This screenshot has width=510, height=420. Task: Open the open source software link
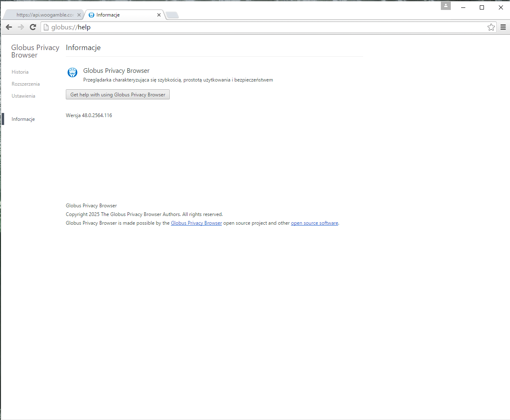tap(315, 223)
